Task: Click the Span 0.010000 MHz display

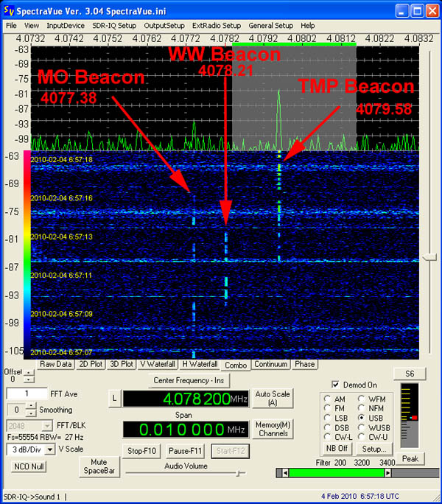Action: 186,430
